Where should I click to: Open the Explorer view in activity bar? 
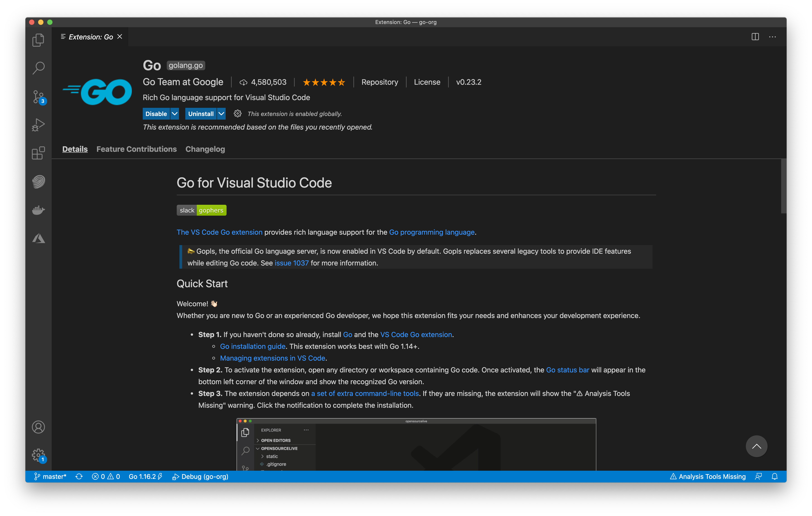click(x=38, y=40)
